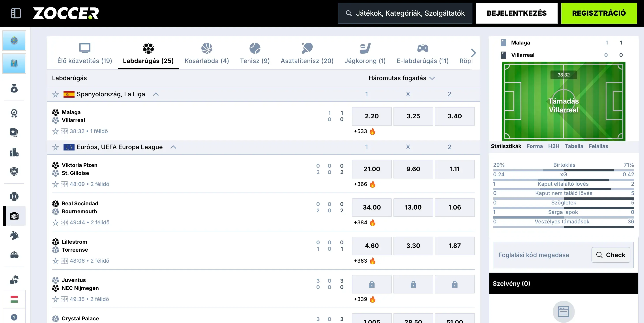
Task: Open the pitch tracker icon for Malaga match
Action: pyautogui.click(x=64, y=131)
